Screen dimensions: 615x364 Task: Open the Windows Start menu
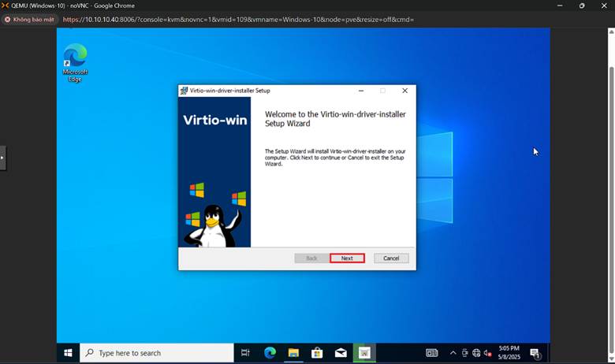[68, 353]
